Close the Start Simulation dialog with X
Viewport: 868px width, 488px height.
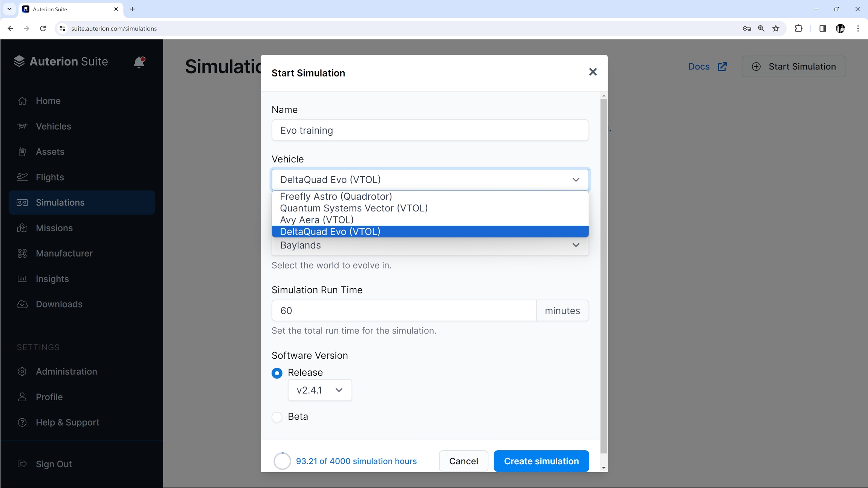pos(593,72)
